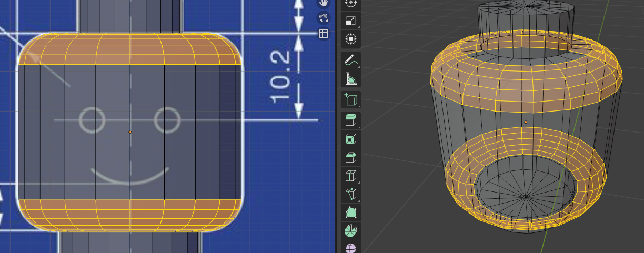Toggle camera view in left viewport
This screenshot has width=644, height=253.
point(324,18)
